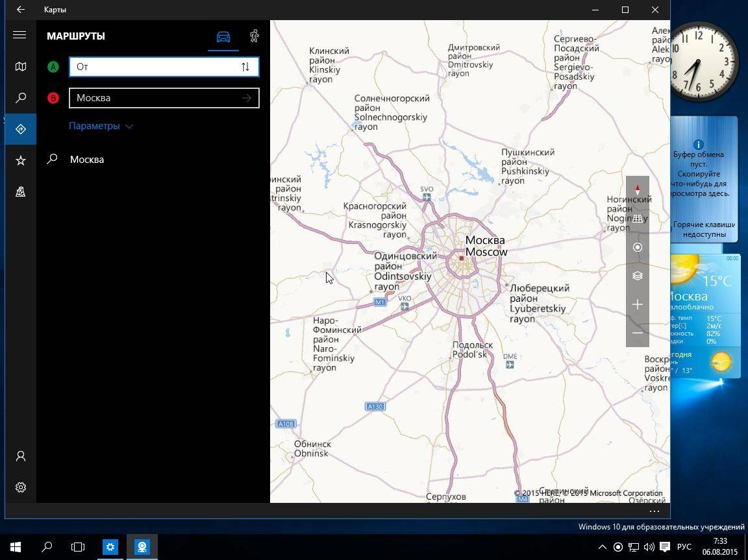The height and width of the screenshot is (560, 748).
Task: Open Favorites star in sidebar
Action: (x=21, y=160)
